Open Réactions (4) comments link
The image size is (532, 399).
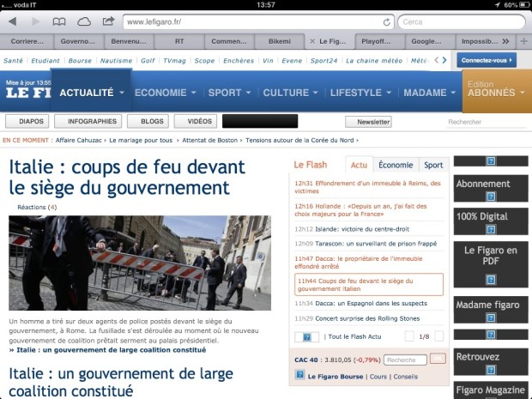(37, 207)
